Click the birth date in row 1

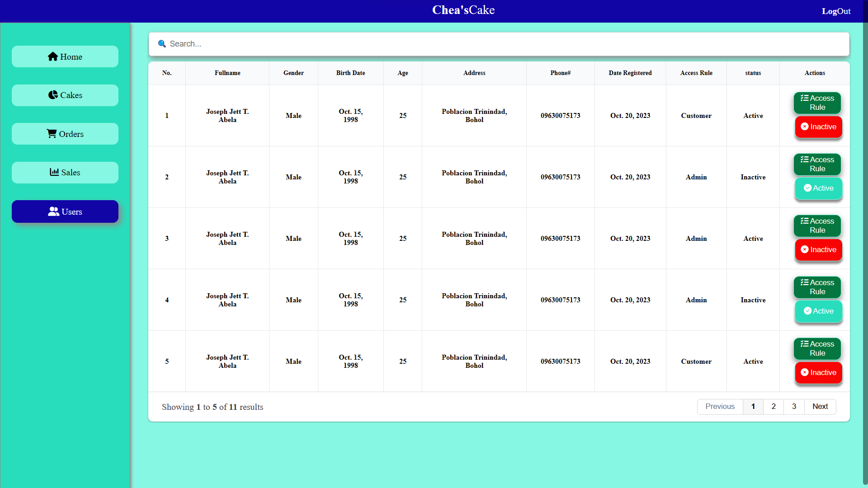tap(350, 116)
